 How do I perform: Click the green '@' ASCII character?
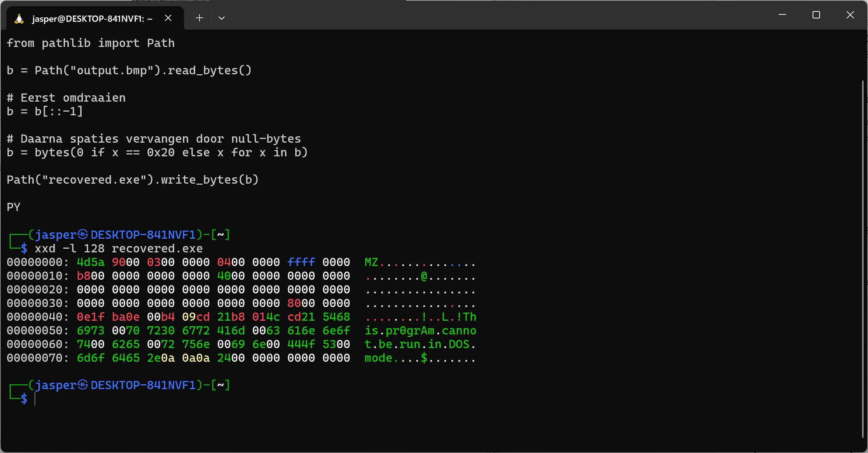(424, 276)
